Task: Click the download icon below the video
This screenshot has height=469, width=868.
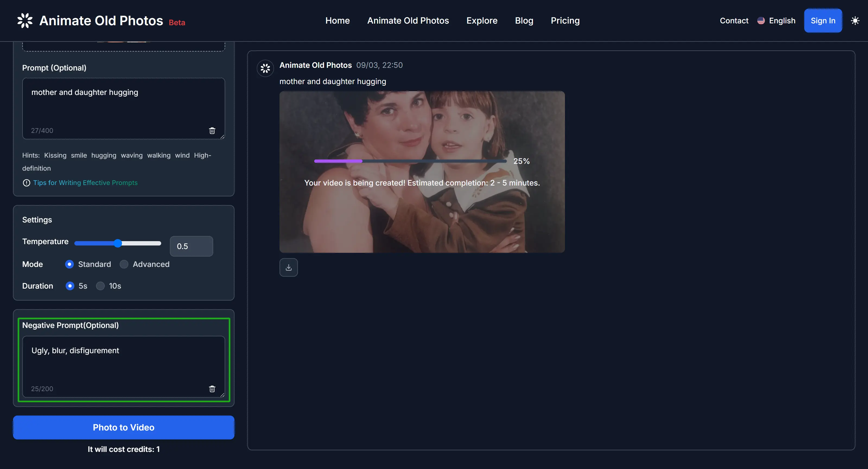Action: point(289,267)
